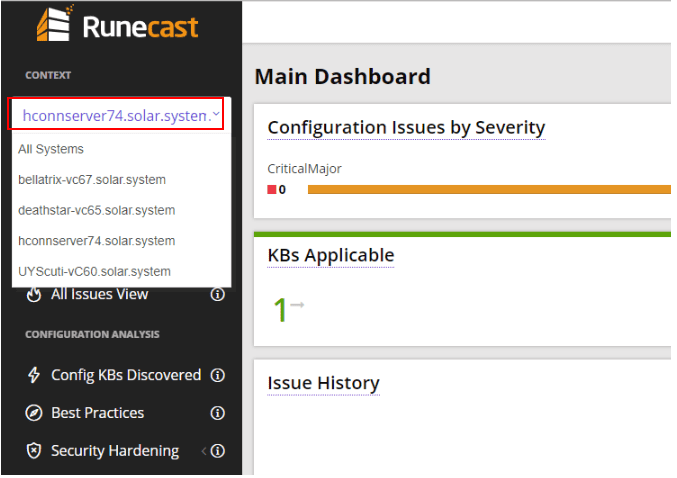677x478 pixels.
Task: Show info for Best Practices
Action: (x=217, y=413)
